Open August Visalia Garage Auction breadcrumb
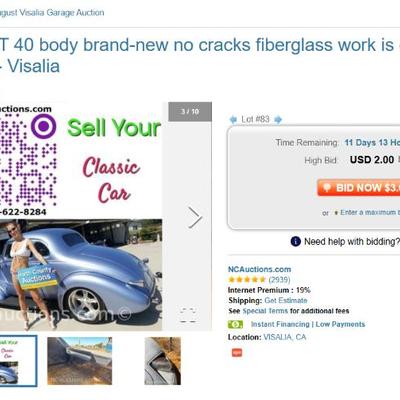 [x=52, y=13]
